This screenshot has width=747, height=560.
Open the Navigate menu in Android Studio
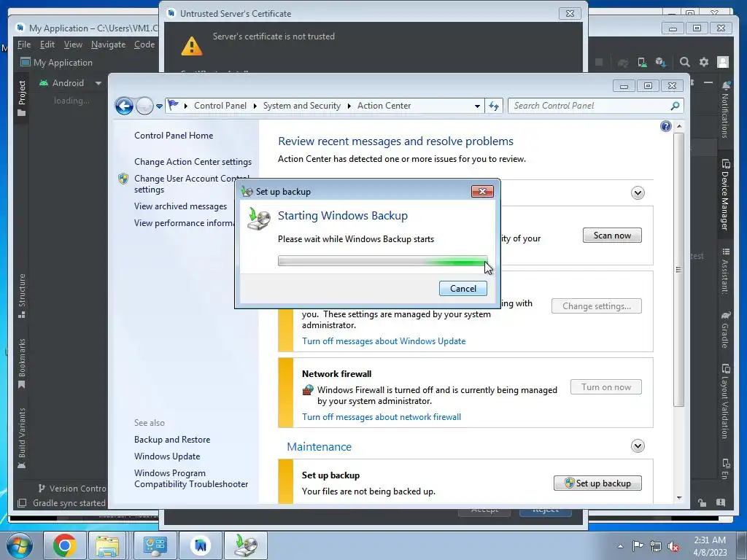[x=108, y=44]
